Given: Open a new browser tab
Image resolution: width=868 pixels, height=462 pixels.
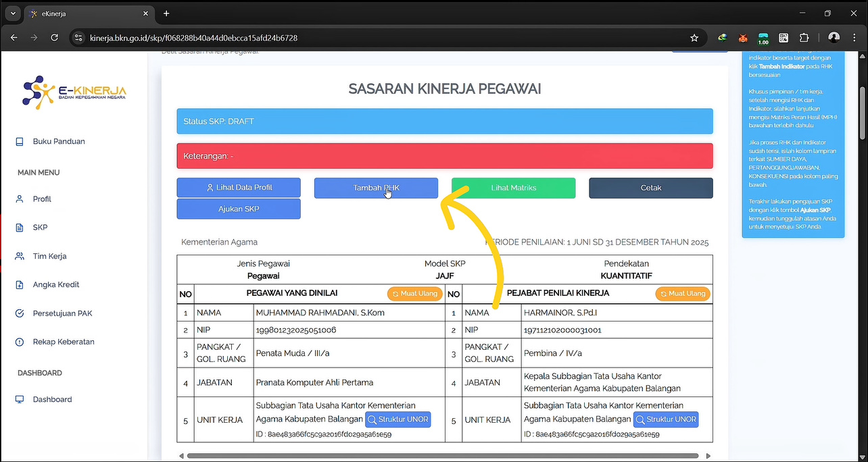Looking at the screenshot, I should 166,13.
